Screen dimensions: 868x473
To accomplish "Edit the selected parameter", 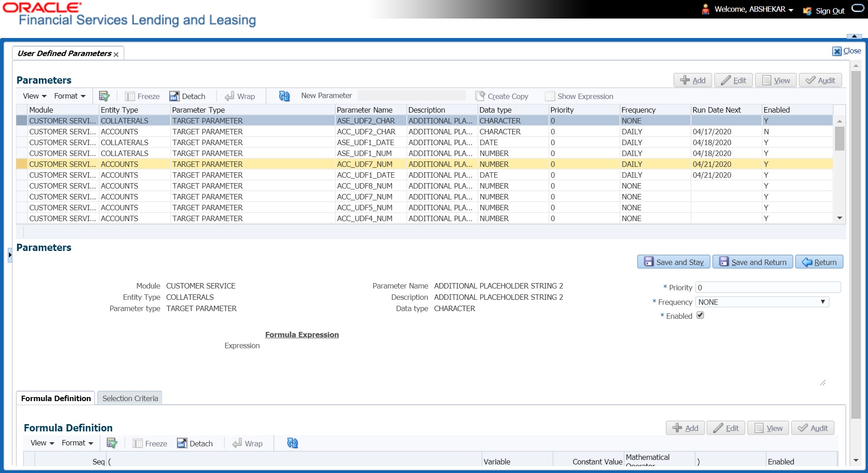I will (x=734, y=80).
